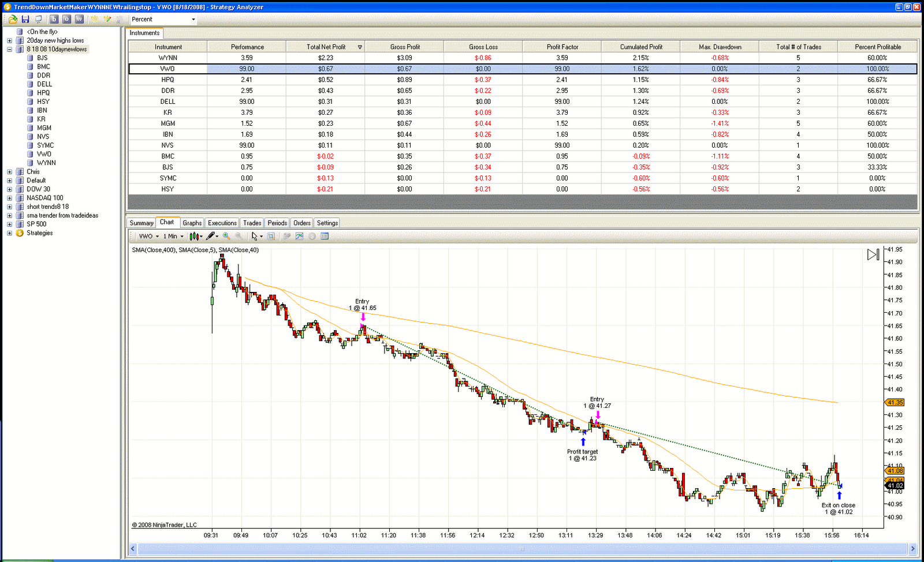Click the 'w' walk-forward icon
The height and width of the screenshot is (562, 924).
point(79,19)
